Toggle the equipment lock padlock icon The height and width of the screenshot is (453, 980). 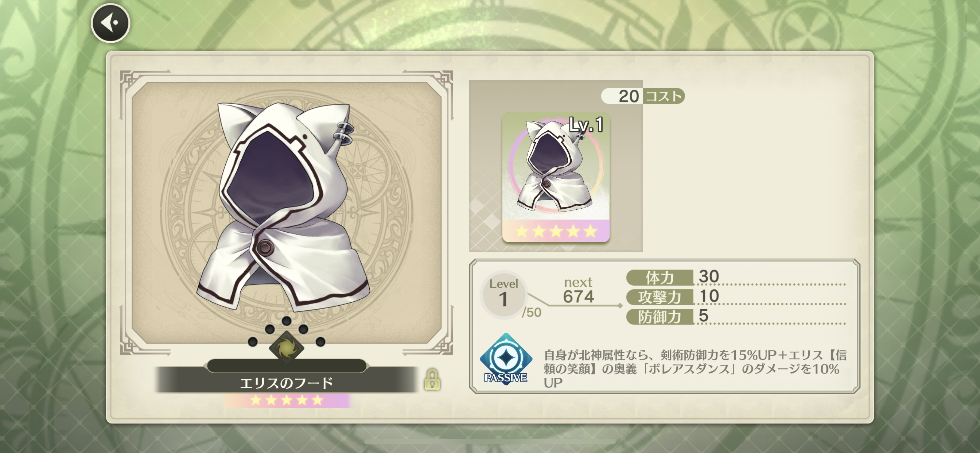tap(432, 380)
